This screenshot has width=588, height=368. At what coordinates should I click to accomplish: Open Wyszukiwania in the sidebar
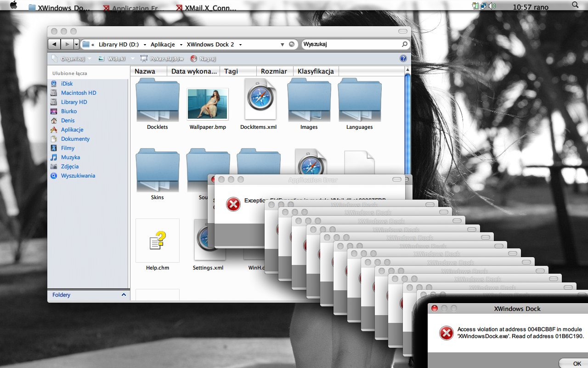(x=78, y=176)
